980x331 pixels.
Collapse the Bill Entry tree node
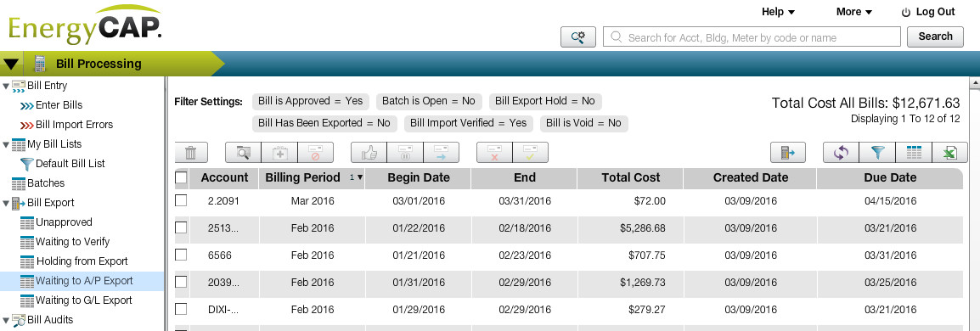pos(6,87)
